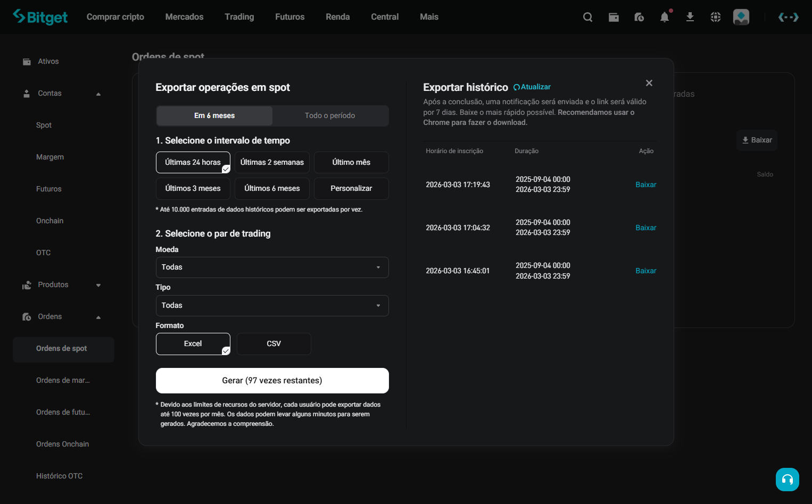The image size is (812, 504).
Task: Select Últimas 24 horas interval
Action: (x=193, y=162)
